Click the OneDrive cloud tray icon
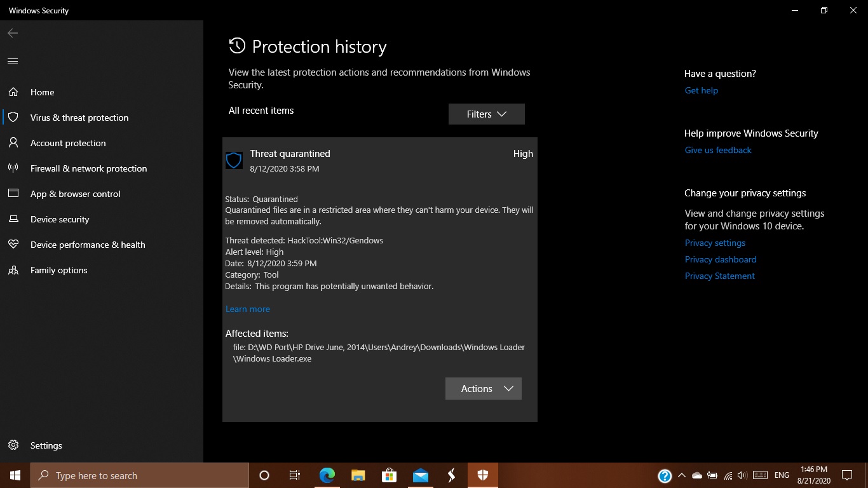Screen dimensions: 868x488 (697, 475)
